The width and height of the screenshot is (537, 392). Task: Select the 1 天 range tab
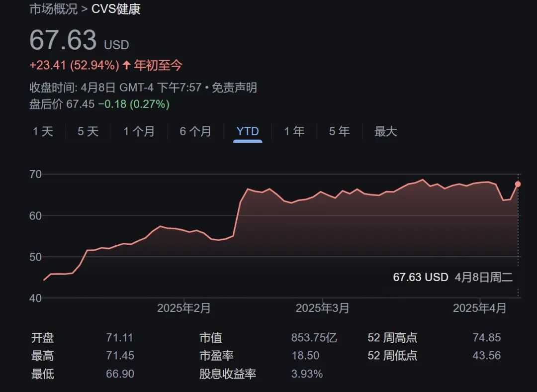pyautogui.click(x=43, y=131)
